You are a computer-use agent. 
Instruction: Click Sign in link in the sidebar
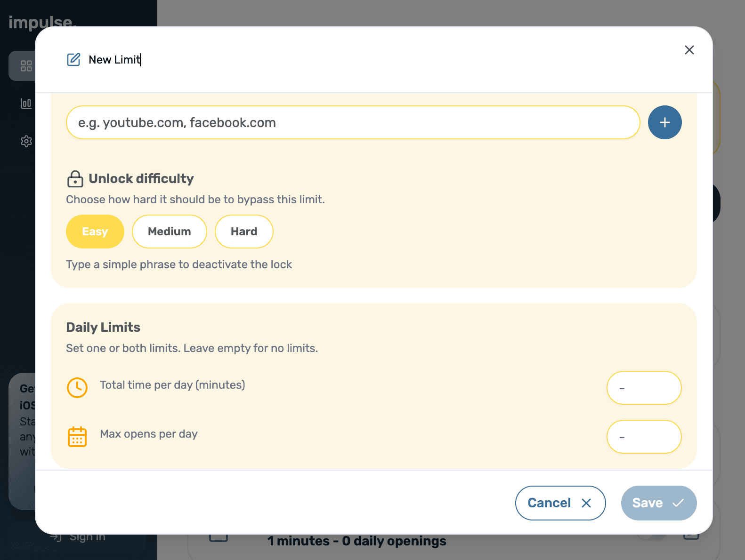[x=78, y=537]
